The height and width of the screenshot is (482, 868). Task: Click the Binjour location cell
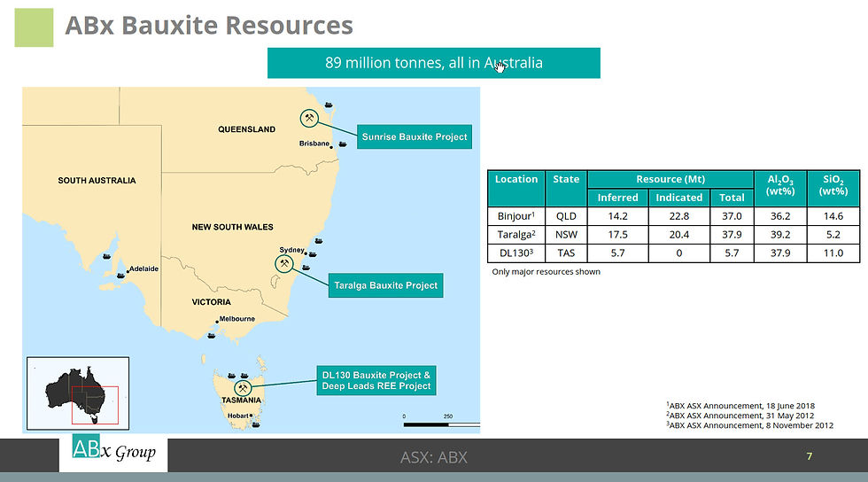515,216
